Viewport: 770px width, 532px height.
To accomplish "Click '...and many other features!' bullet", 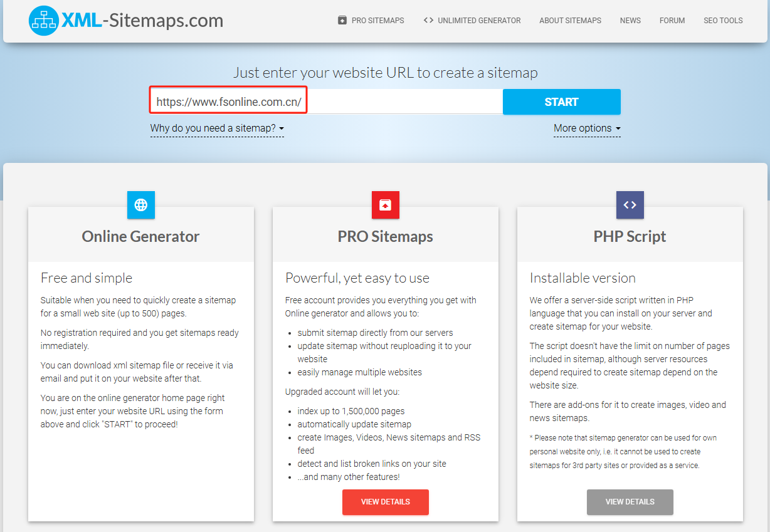I will coord(349,477).
